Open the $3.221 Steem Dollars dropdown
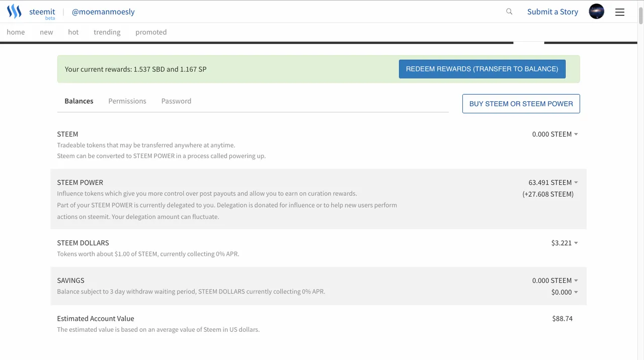Image resolution: width=644 pixels, height=360 pixels. 565,243
